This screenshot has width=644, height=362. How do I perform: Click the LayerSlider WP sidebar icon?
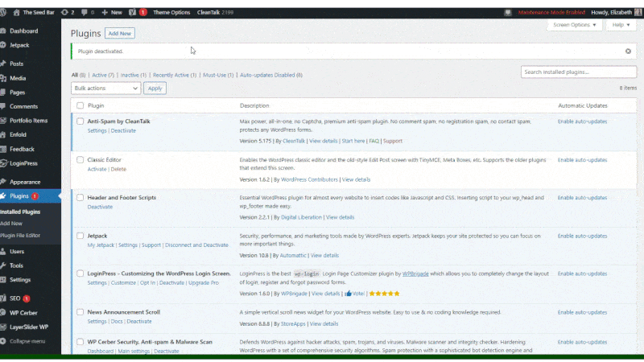(x=3, y=327)
